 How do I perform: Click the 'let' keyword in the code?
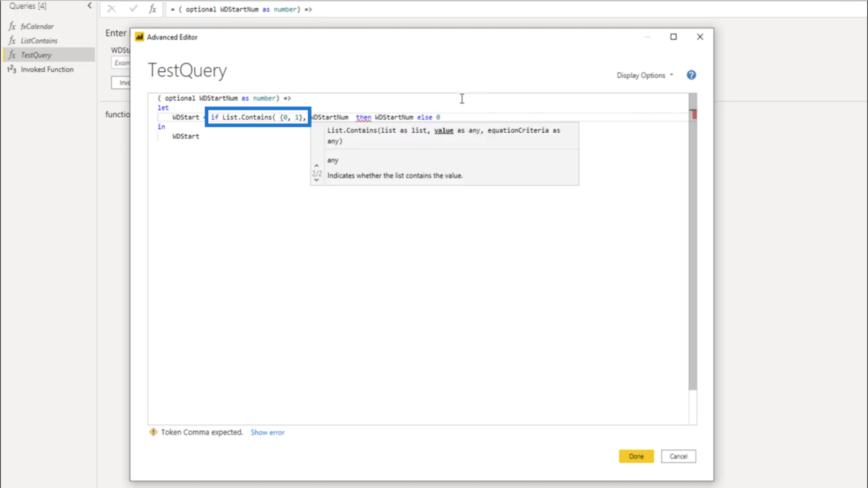163,108
